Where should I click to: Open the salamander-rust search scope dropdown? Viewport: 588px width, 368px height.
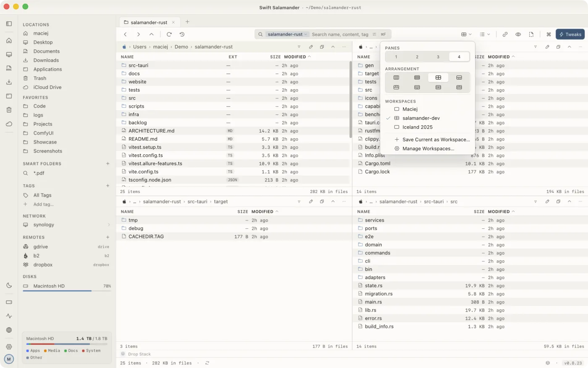coord(288,34)
